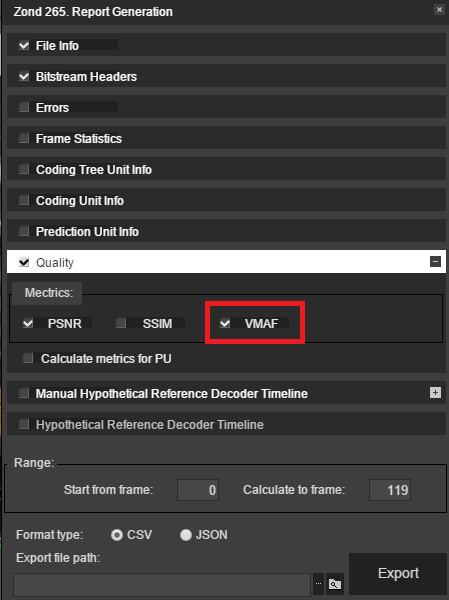Check the Coding Tree Unit Info option
Image resolution: width=449 pixels, height=600 pixels.
tap(24, 169)
